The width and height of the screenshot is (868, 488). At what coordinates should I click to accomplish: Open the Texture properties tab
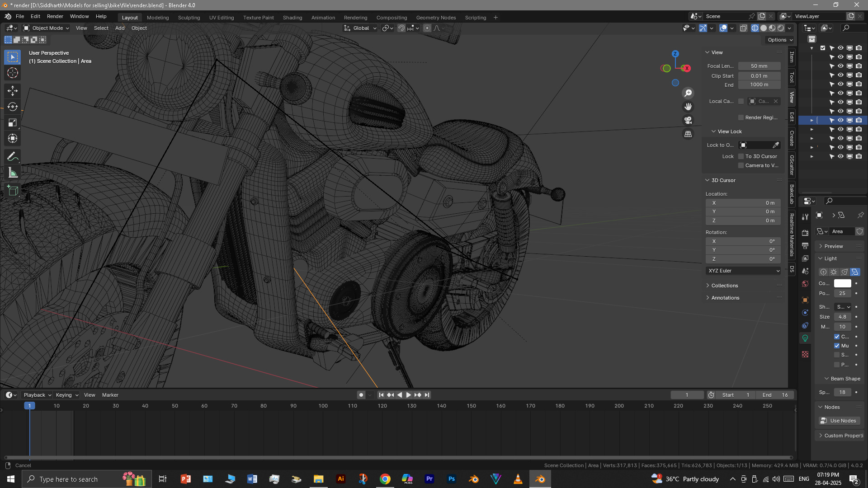pyautogui.click(x=805, y=354)
